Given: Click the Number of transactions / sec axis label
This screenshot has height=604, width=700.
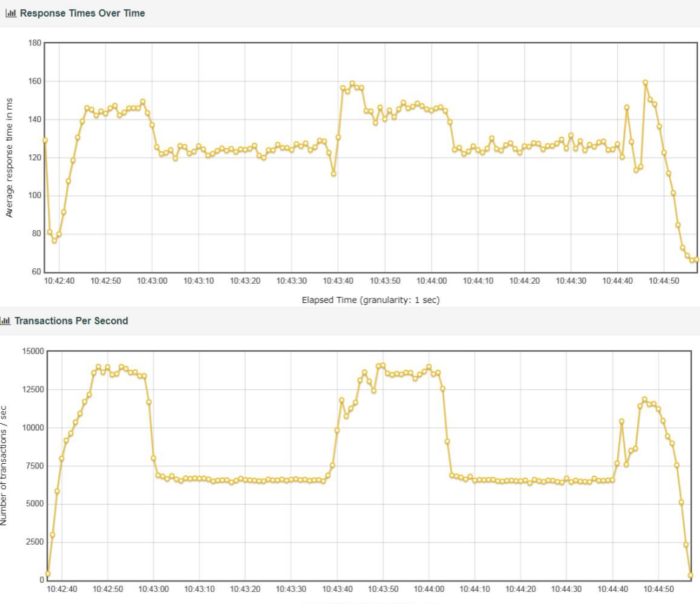Looking at the screenshot, I should pos(3,465).
